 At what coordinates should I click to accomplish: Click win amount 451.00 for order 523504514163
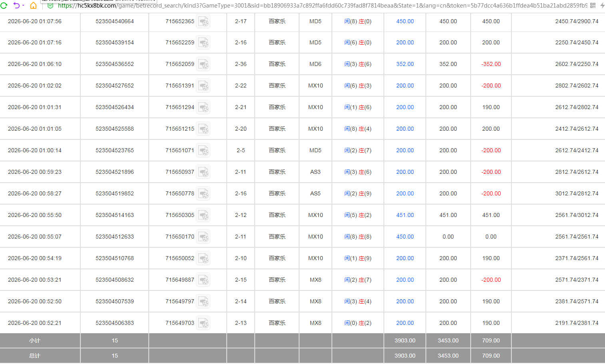[491, 215]
